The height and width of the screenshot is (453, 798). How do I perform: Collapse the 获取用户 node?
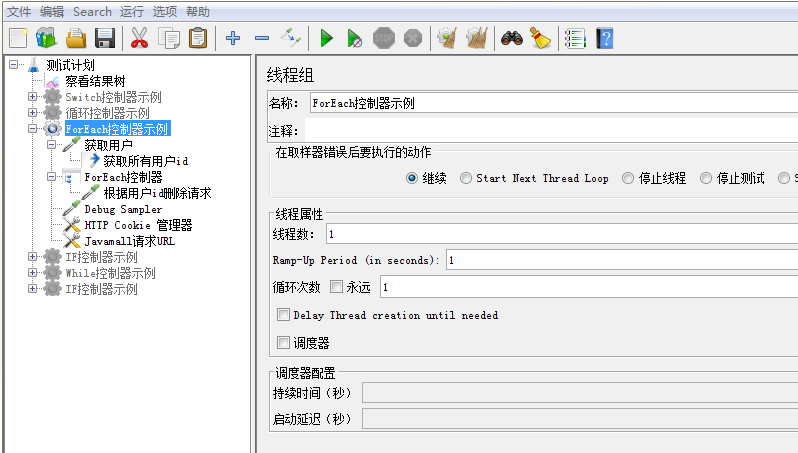pyautogui.click(x=51, y=145)
